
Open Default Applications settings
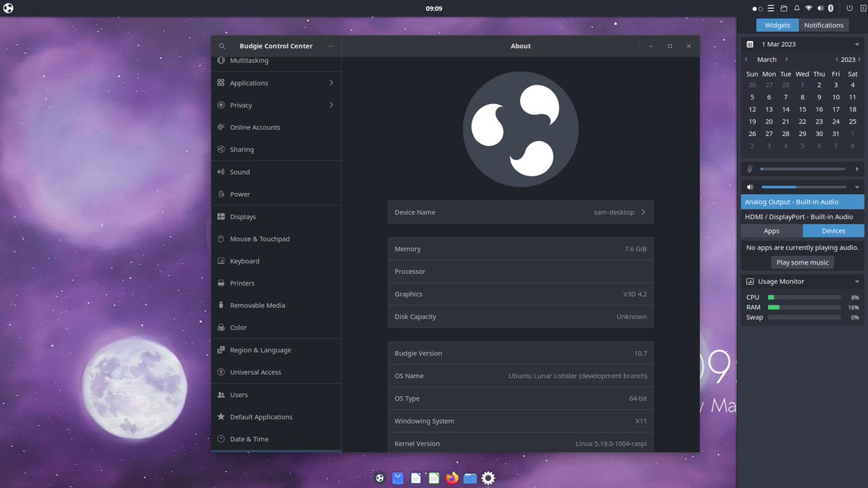click(276, 417)
